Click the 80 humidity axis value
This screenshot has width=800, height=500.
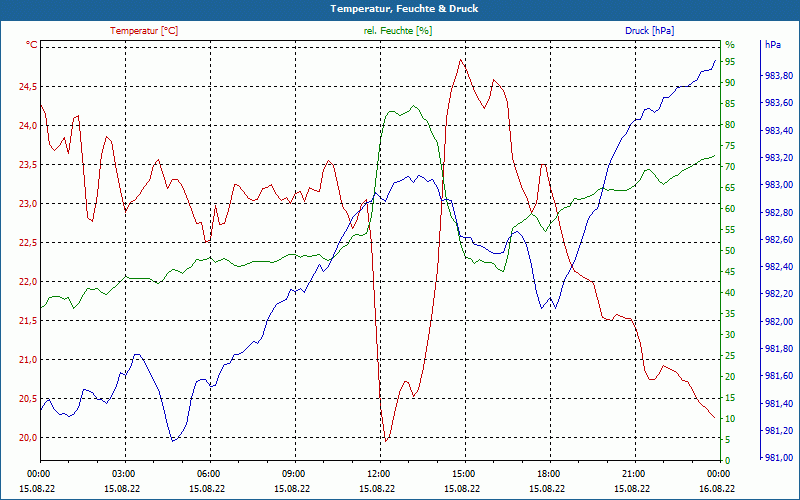click(730, 124)
